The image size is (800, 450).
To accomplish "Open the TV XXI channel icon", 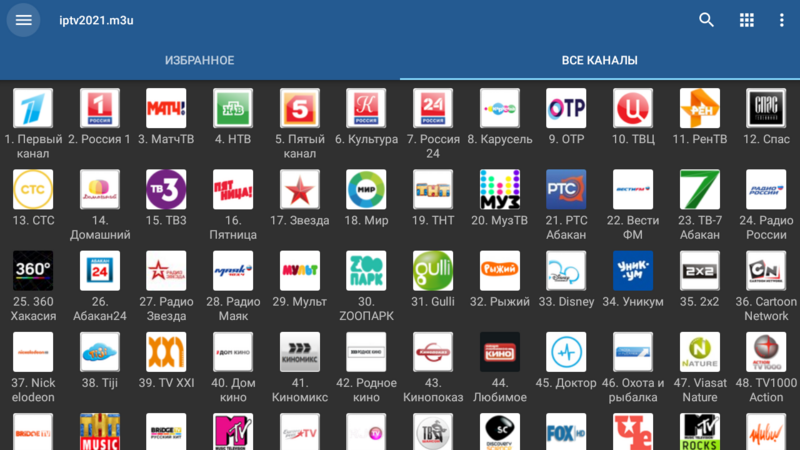I will click(166, 352).
